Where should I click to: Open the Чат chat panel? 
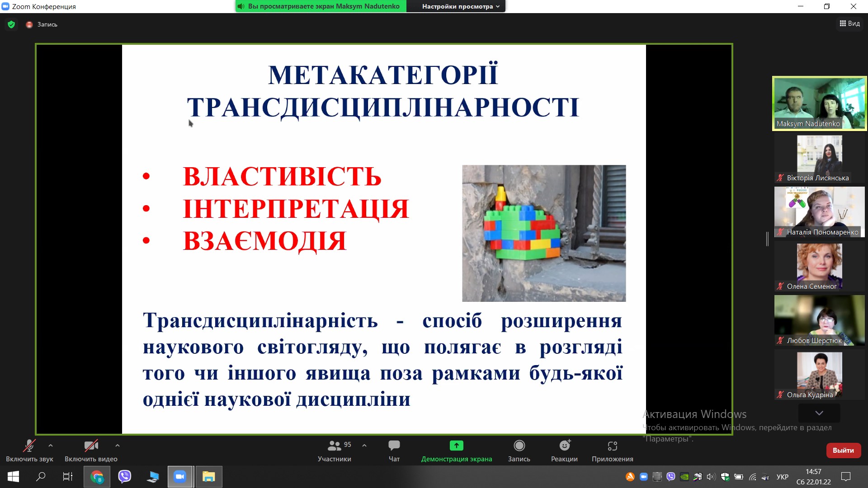click(x=394, y=450)
